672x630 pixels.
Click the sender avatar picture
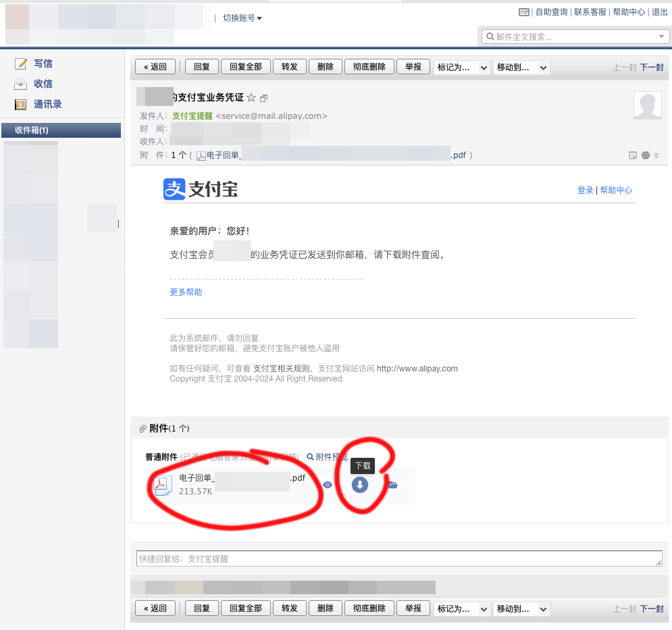point(648,105)
